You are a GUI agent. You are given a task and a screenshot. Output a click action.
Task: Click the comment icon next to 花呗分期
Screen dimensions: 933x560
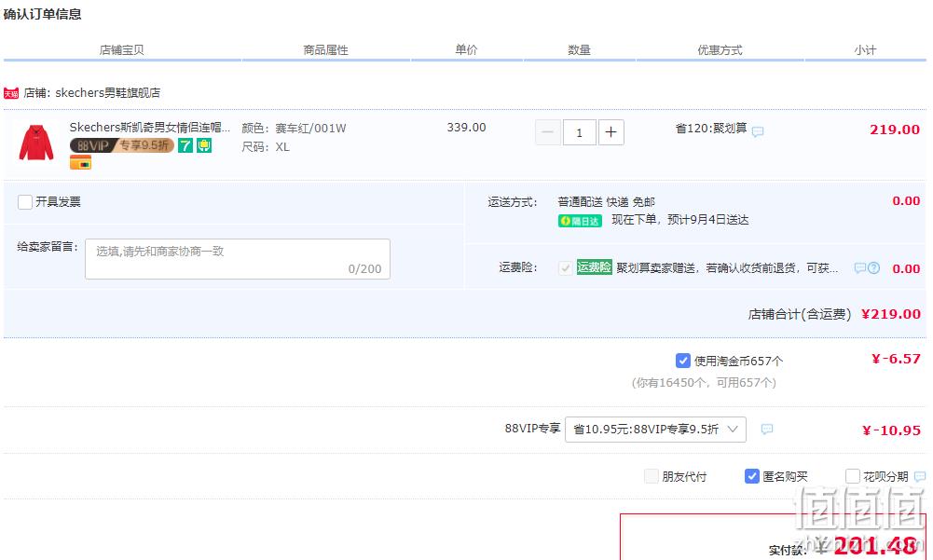pos(920,477)
